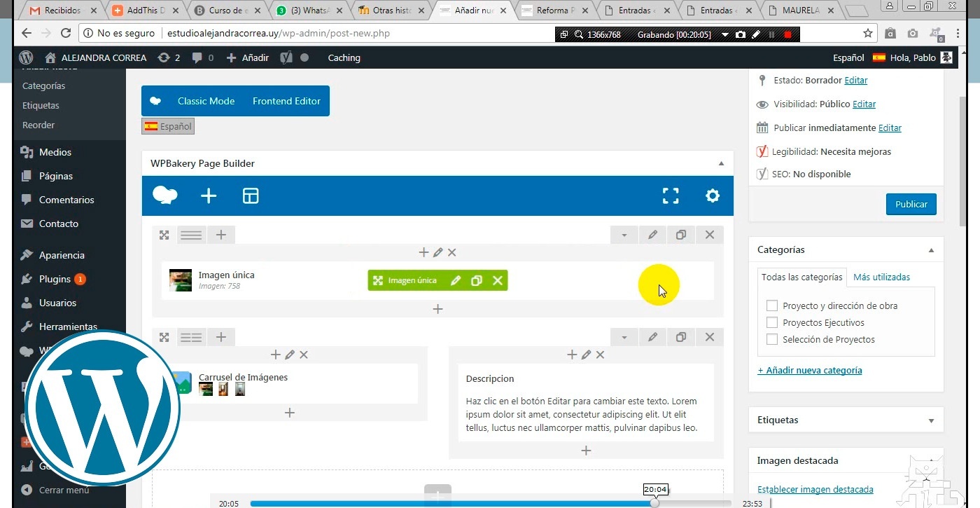Image resolution: width=980 pixels, height=508 pixels.
Task: Open comments bubble in admin bar
Action: (x=203, y=57)
